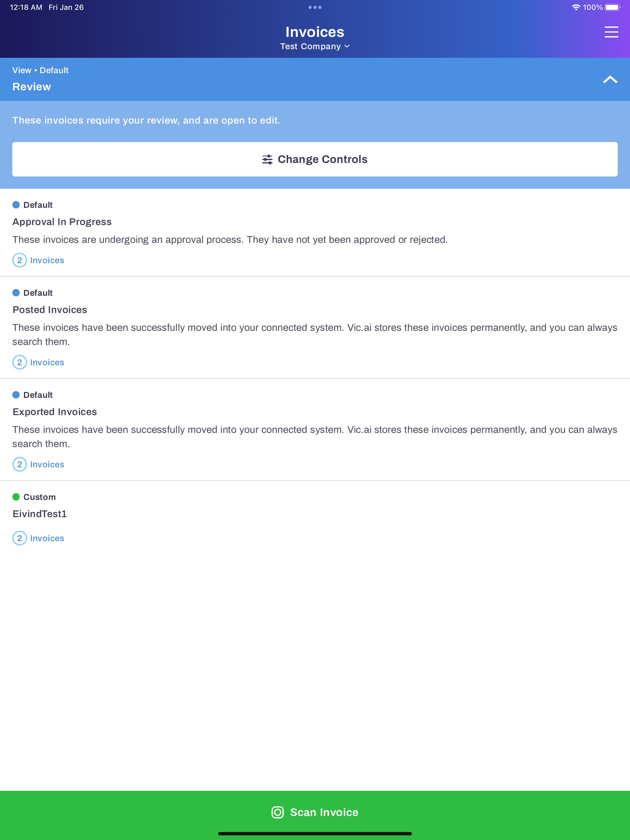Select the Posted Invoices title
The width and height of the screenshot is (630, 840).
tap(50, 310)
